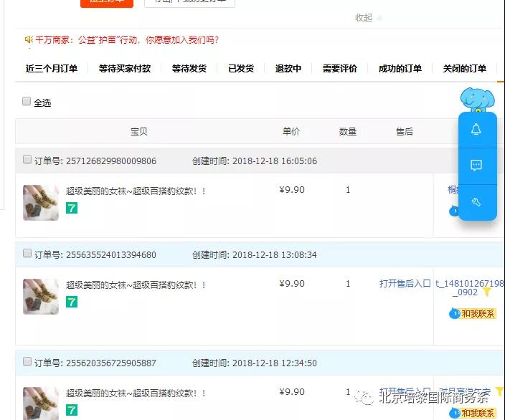Click the green 7-day badge on 13:08:34 order
Image resolution: width=505 pixels, height=420 pixels.
[x=72, y=302]
